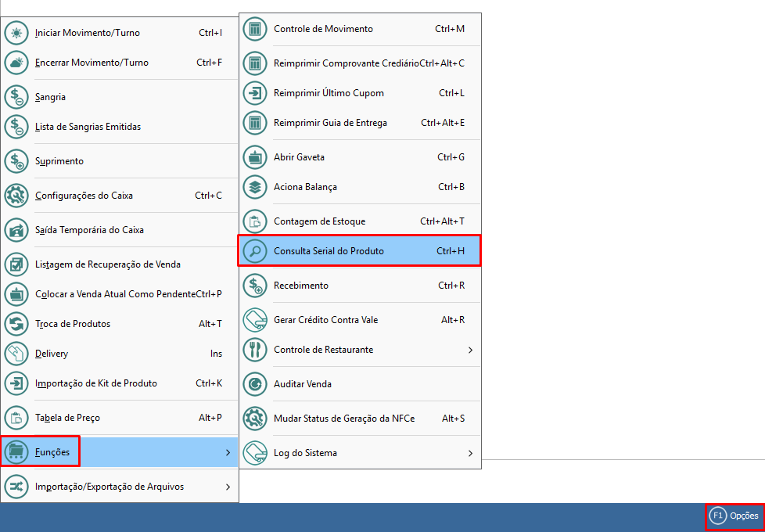765x532 pixels.
Task: Expand the Log do Sistema submenu arrow
Action: 470,453
